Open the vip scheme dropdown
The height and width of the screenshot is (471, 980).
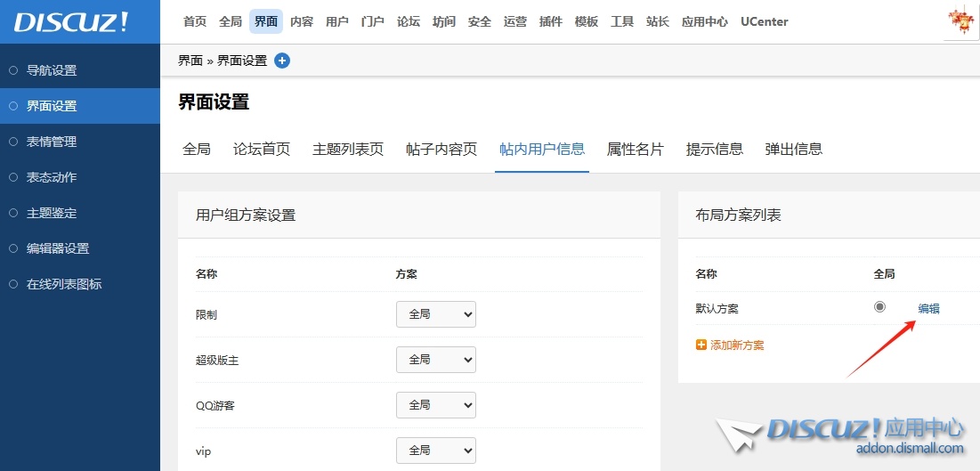click(x=436, y=451)
